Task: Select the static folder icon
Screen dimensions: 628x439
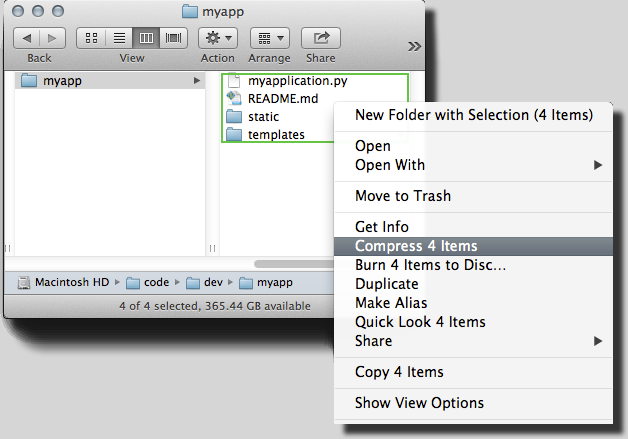Action: [x=235, y=117]
